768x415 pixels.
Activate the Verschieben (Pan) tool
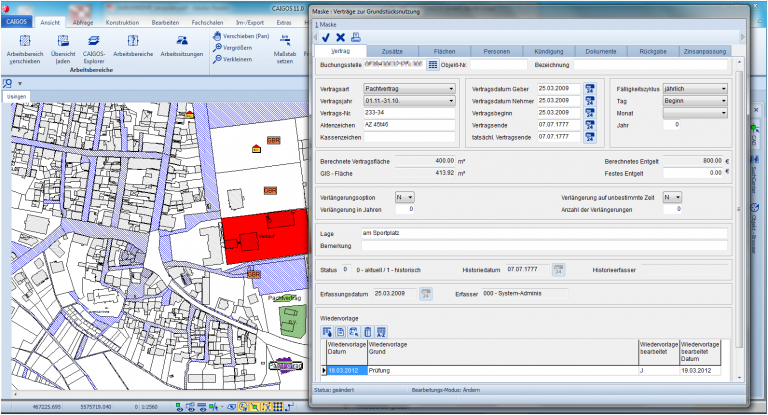[241, 35]
